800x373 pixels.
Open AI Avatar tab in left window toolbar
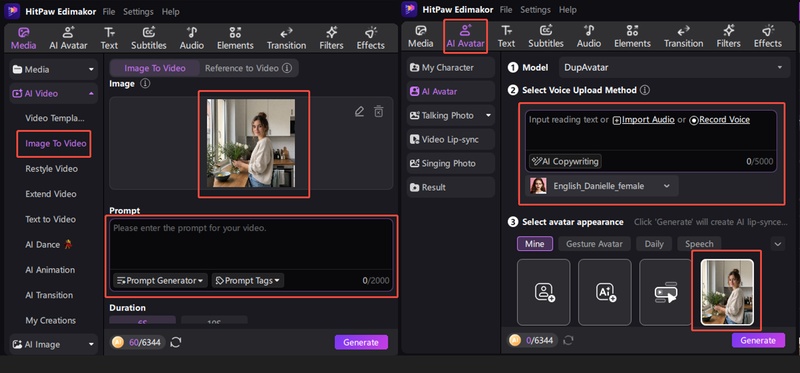[x=68, y=38]
